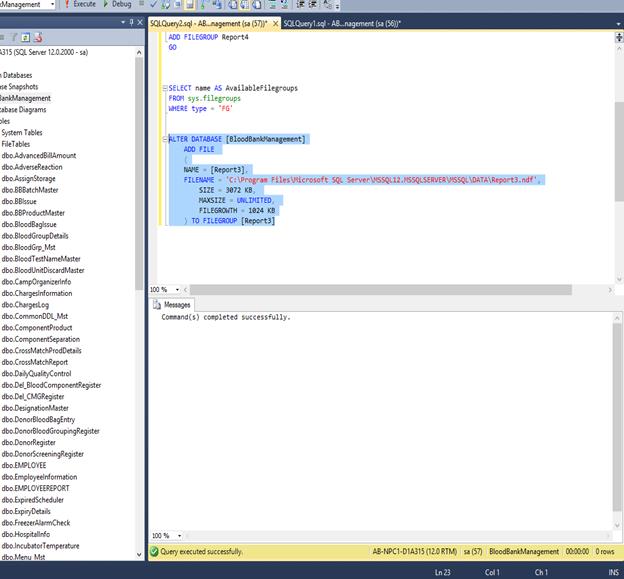Screen dimensions: 624x579
Task: Close the SQLQuery2.sql tab with its X
Action: [276, 22]
